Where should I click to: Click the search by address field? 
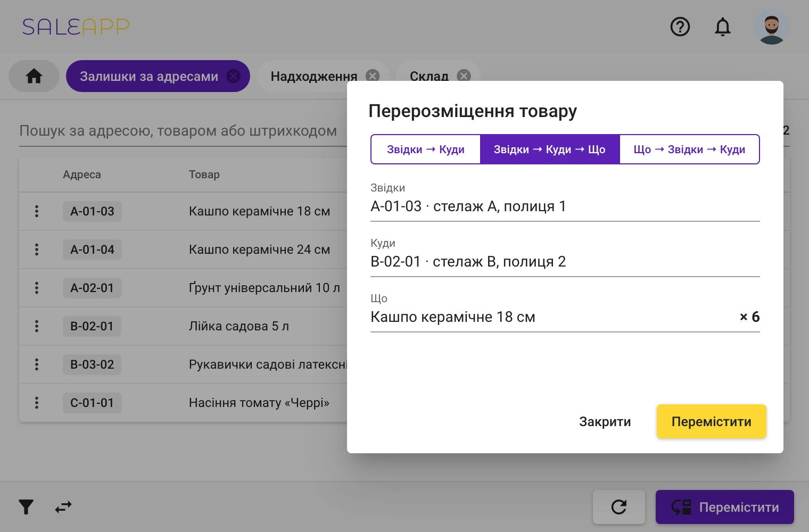[183, 131]
